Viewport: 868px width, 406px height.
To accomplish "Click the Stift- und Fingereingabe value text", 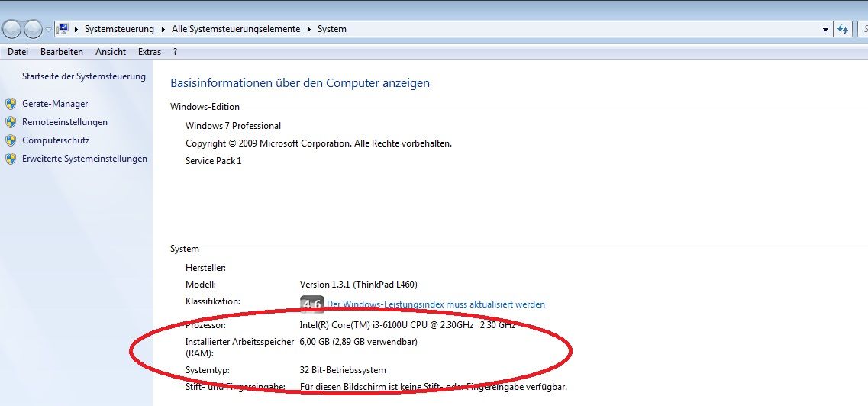I will [434, 387].
